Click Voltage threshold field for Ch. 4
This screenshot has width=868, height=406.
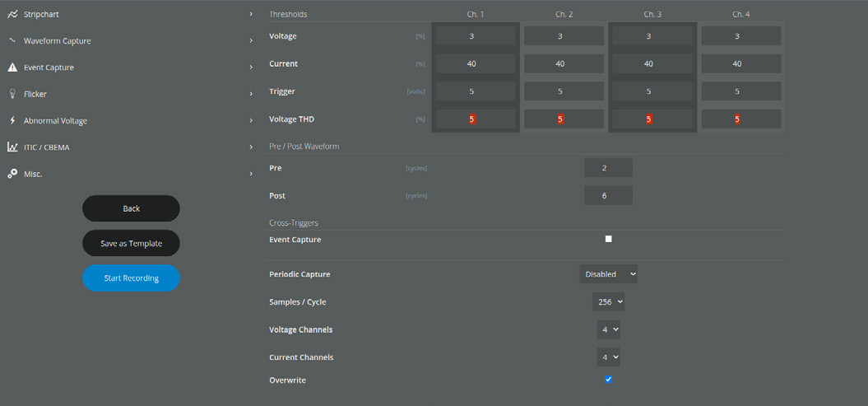pyautogui.click(x=741, y=36)
